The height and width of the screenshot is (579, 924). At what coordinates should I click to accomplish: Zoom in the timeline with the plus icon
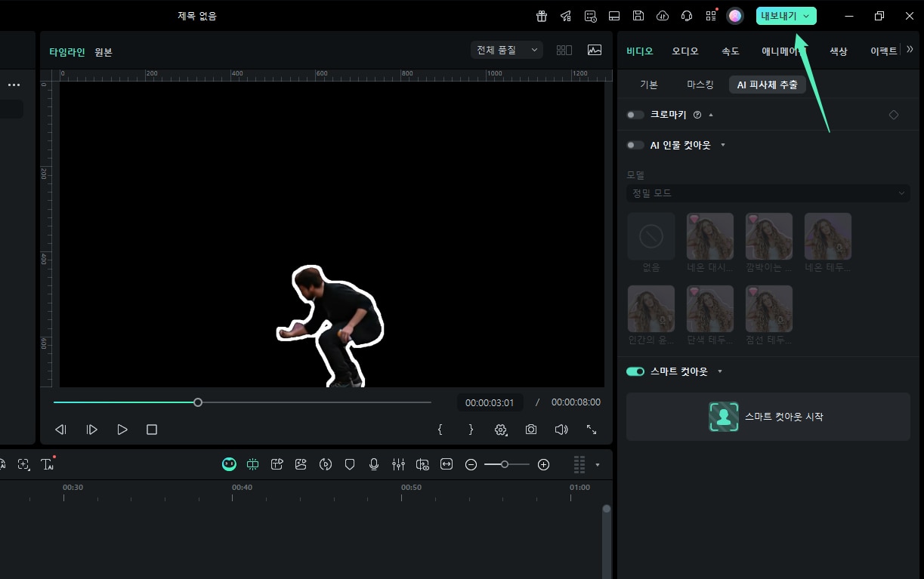[x=544, y=464]
